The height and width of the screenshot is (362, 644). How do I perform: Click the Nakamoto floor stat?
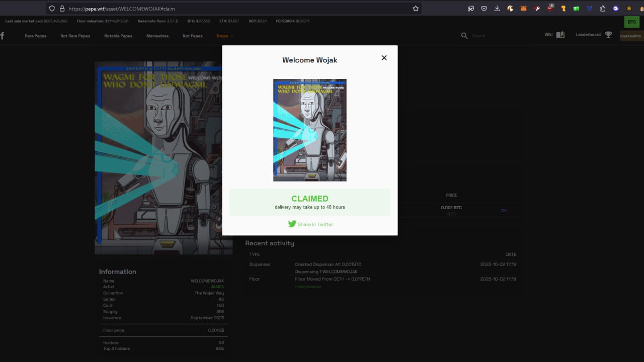coord(157,21)
